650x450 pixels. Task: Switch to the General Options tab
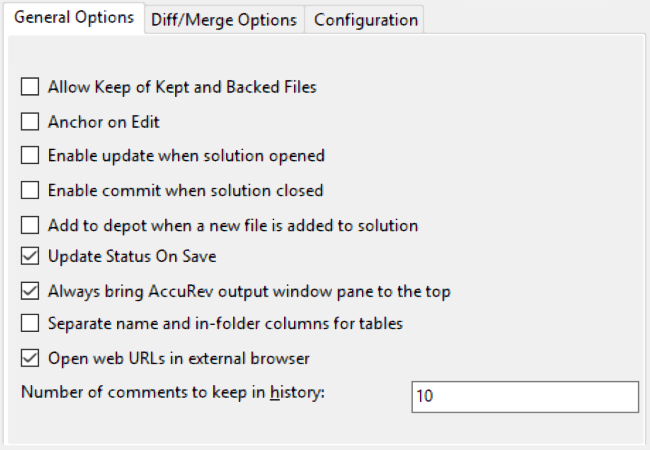[74, 18]
